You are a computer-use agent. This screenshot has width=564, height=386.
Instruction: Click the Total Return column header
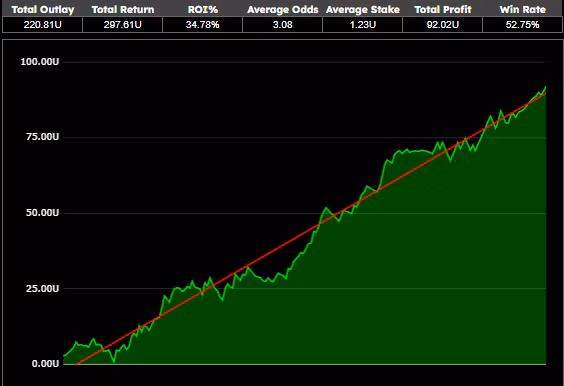[x=123, y=9]
